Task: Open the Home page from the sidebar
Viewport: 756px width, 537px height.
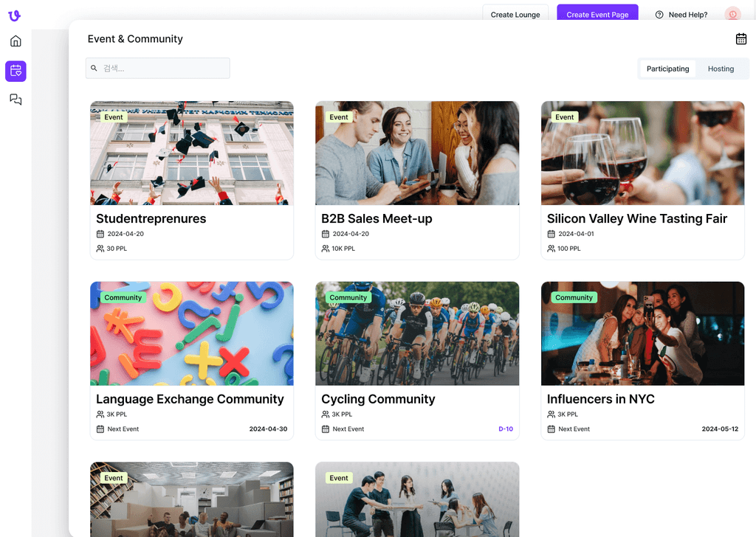Action: coord(15,41)
